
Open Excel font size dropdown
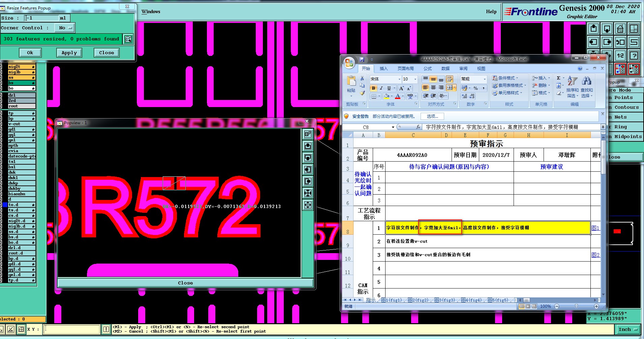(415, 79)
